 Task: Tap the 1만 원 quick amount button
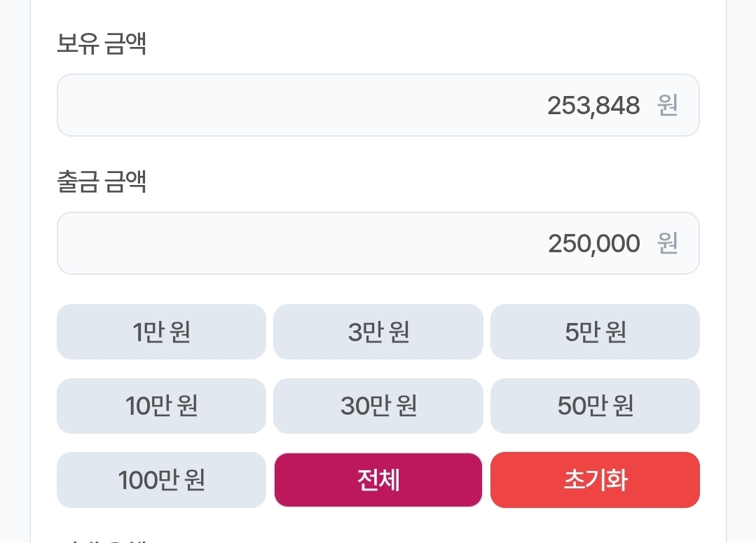[x=161, y=331]
